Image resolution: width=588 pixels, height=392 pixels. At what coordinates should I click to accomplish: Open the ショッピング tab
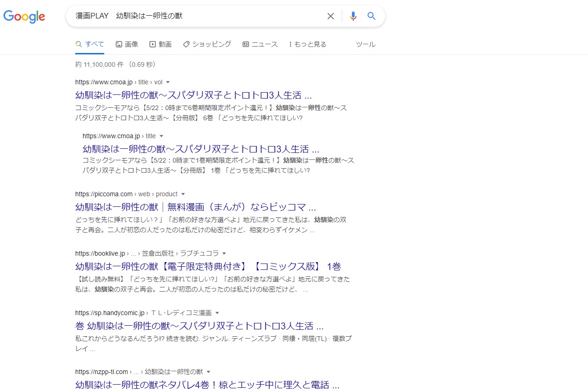coord(207,44)
